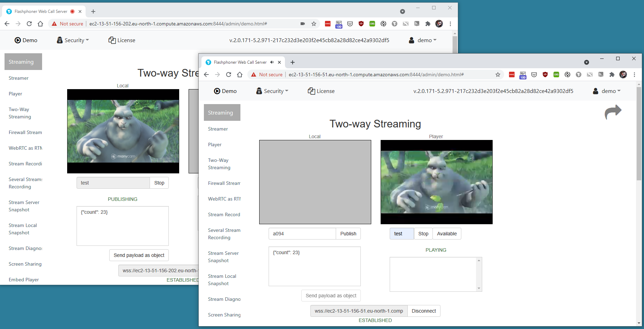Mute the audio speaker icon on front tab

[272, 62]
